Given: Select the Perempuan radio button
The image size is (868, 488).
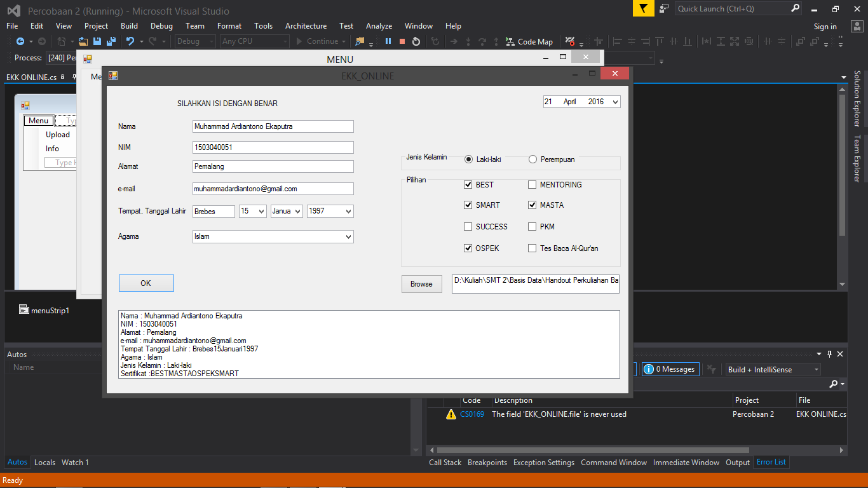Looking at the screenshot, I should point(532,159).
